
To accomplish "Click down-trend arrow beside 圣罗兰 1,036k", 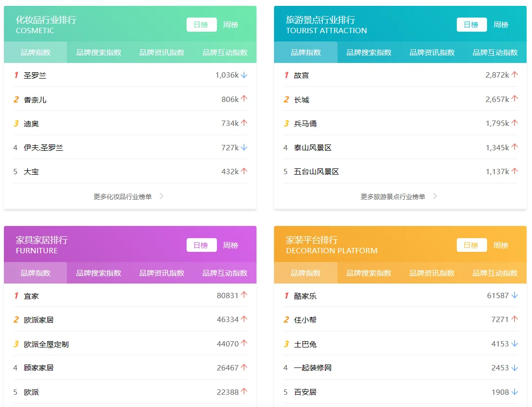I will [x=244, y=75].
